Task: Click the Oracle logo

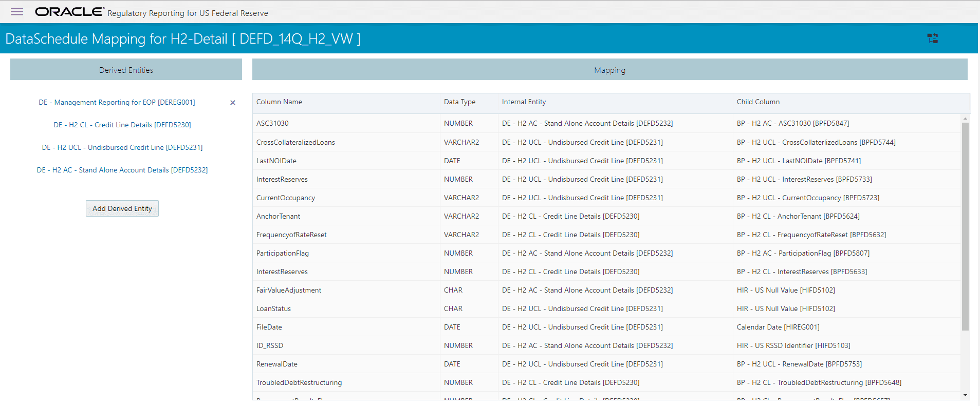Action: [x=69, y=12]
